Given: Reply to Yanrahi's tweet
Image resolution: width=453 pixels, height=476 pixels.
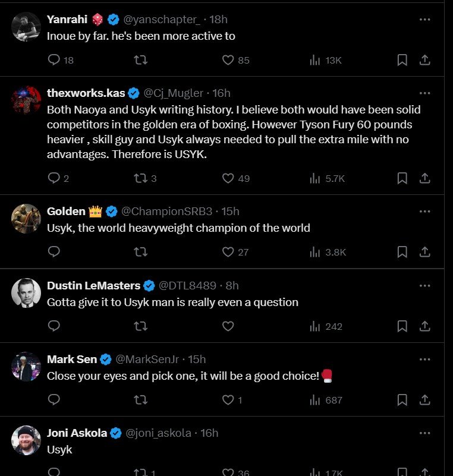Looking at the screenshot, I should (54, 60).
